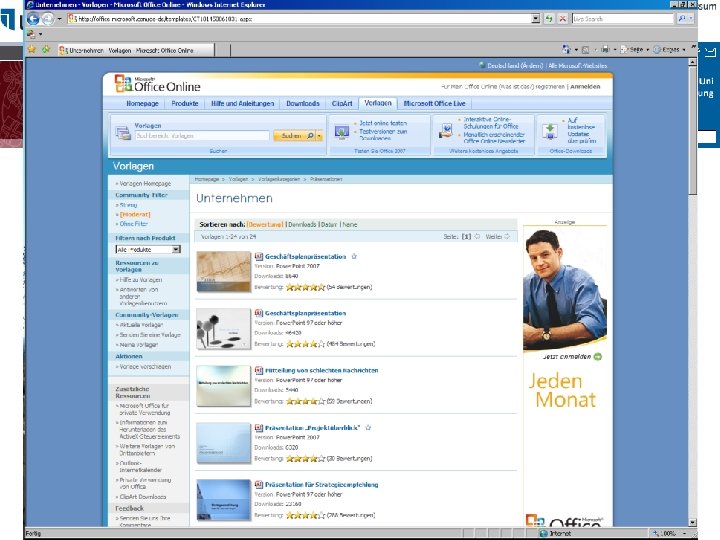This screenshot has height=540, width=720.
Task: Open the Live Search options dropdown arrow
Action: tap(691, 19)
